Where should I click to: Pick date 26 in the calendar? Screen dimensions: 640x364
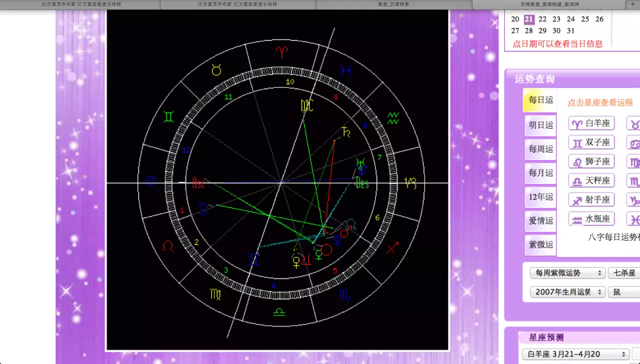point(599,19)
